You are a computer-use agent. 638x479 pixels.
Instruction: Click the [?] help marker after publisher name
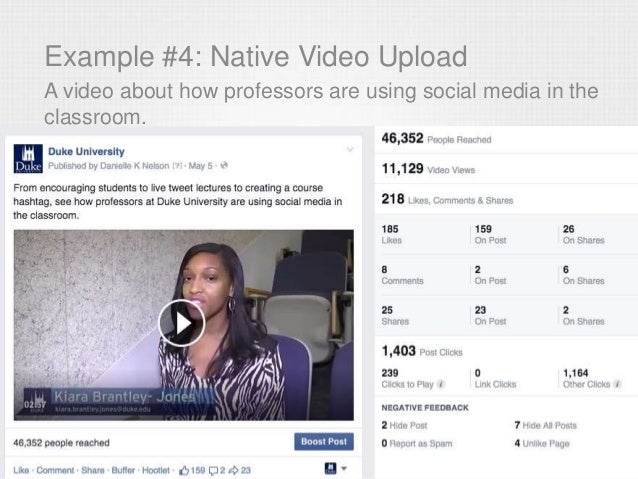(177, 166)
